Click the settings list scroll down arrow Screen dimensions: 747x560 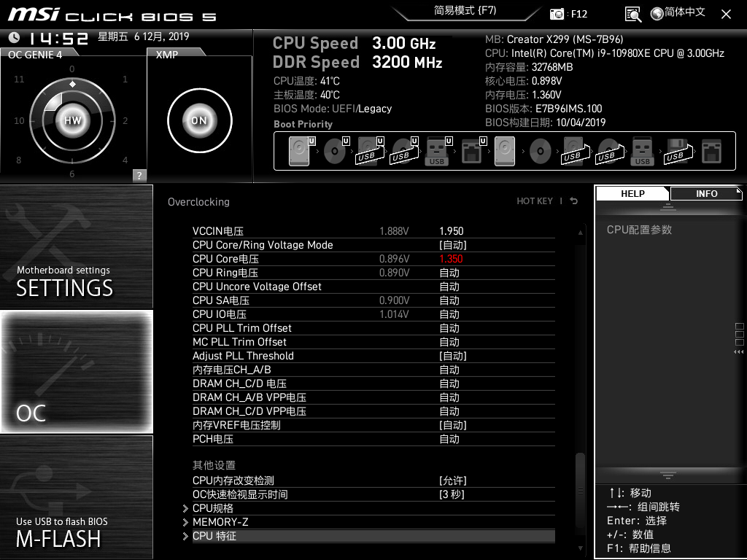580,548
